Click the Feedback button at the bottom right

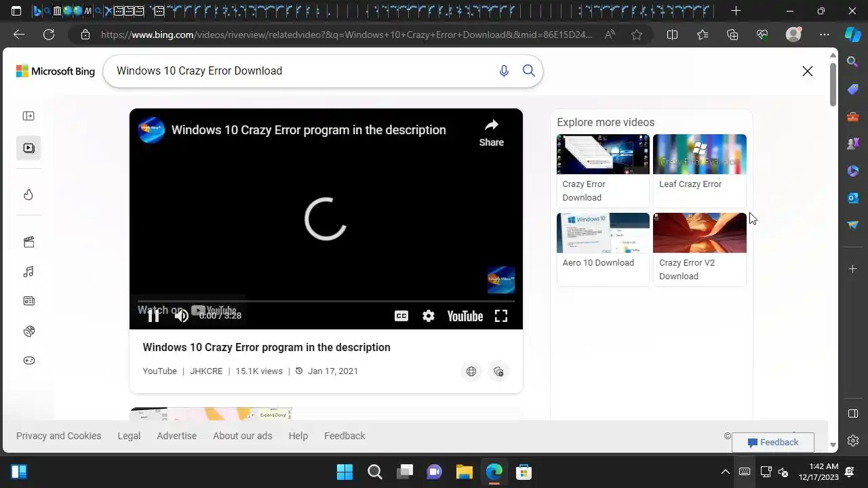tap(773, 443)
